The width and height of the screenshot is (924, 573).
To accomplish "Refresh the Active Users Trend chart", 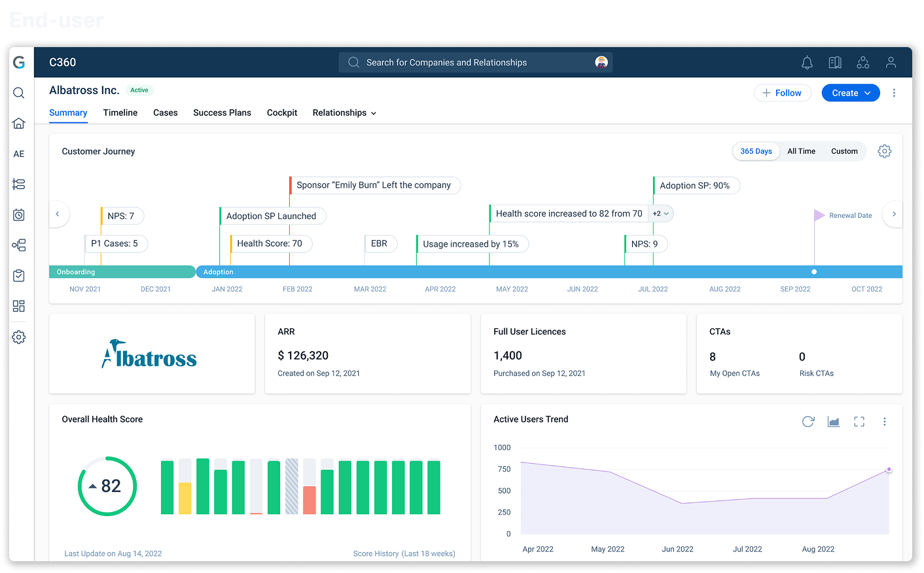I will coord(808,422).
